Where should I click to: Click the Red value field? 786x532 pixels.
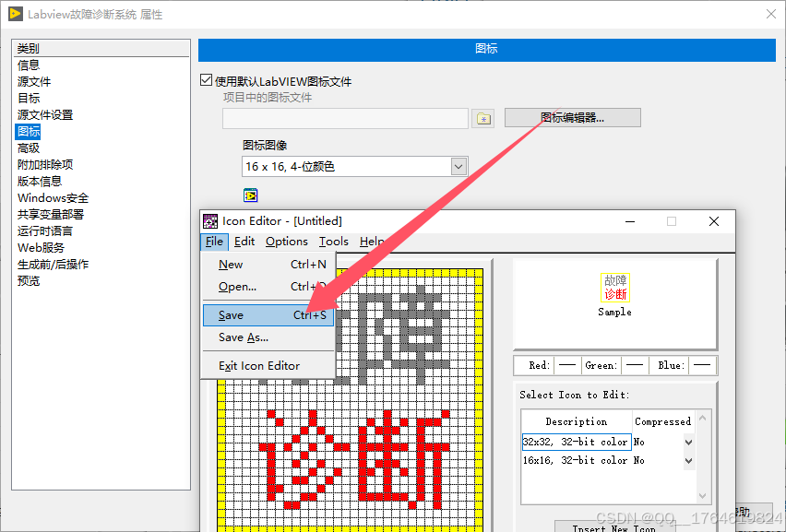point(567,365)
